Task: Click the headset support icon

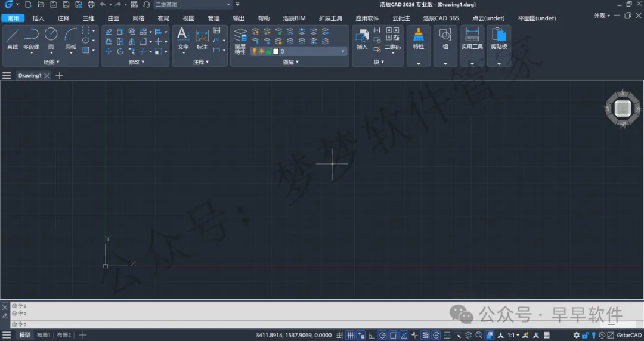Action: pos(147,5)
